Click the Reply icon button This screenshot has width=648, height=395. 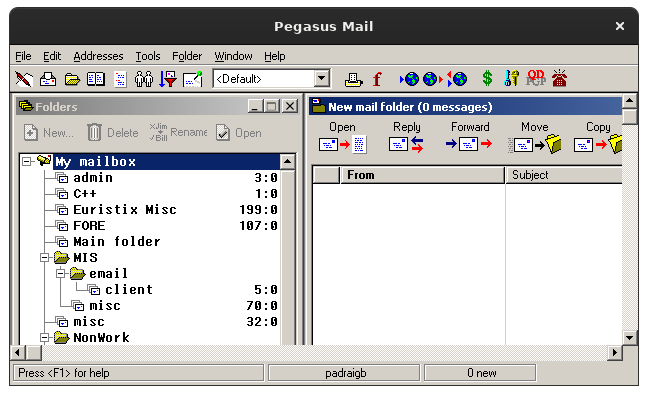(407, 144)
